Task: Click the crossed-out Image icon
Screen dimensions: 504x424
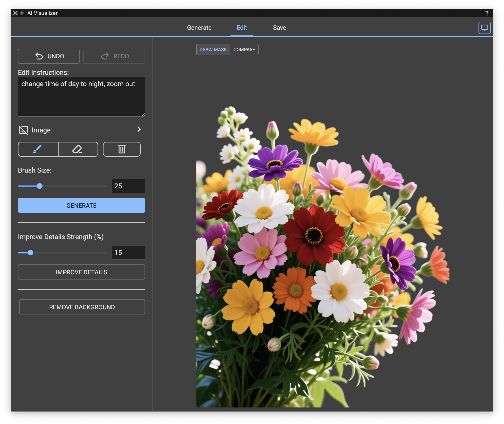Action: 24,130
